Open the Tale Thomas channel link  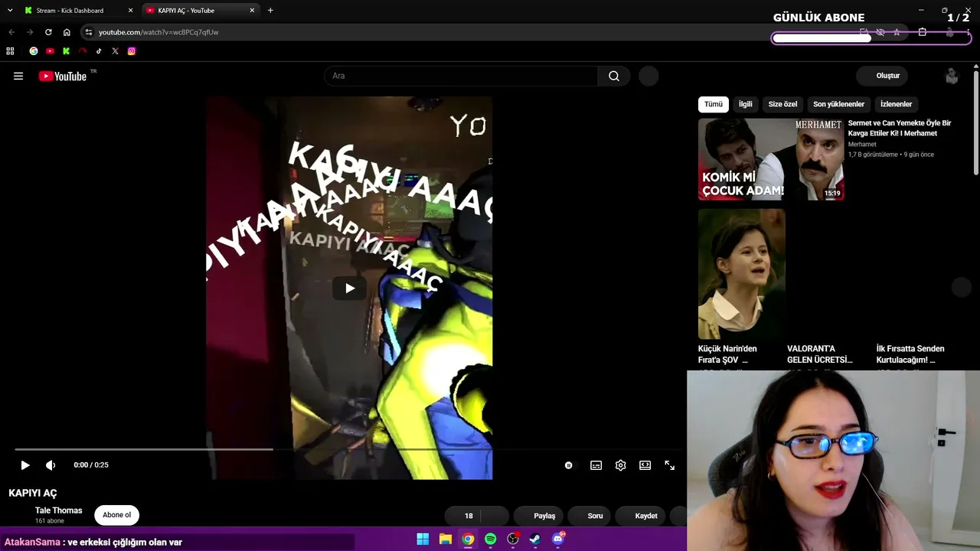coord(58,510)
